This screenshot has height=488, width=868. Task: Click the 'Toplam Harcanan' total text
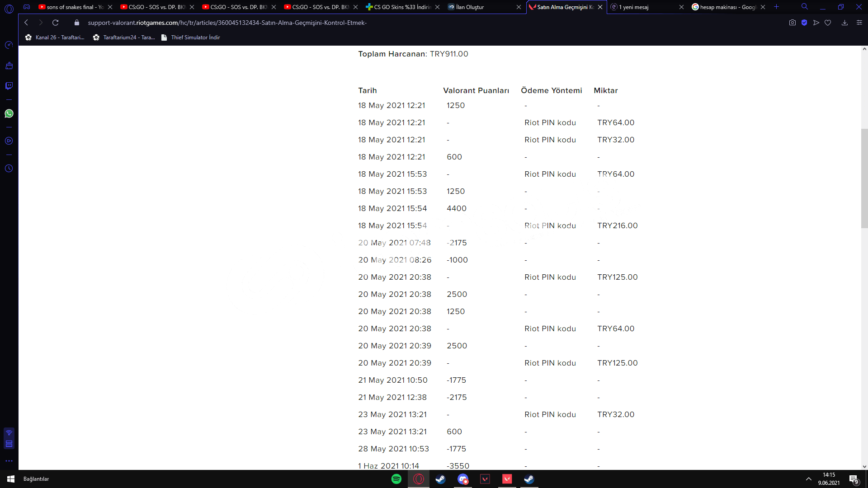[x=413, y=54]
